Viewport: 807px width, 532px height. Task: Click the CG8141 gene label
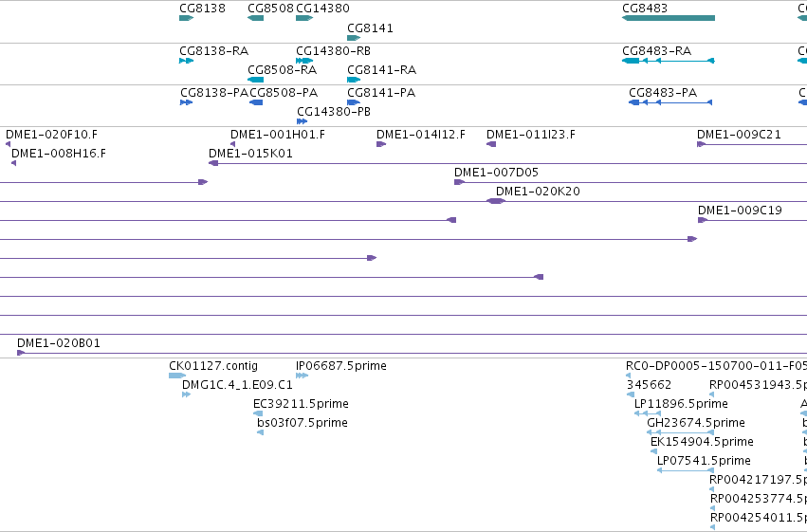[370, 28]
